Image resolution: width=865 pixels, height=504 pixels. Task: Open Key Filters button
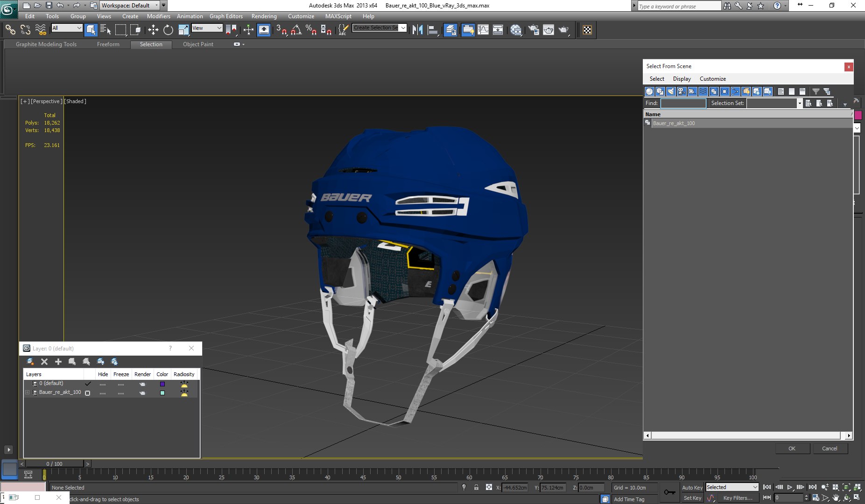(x=738, y=498)
